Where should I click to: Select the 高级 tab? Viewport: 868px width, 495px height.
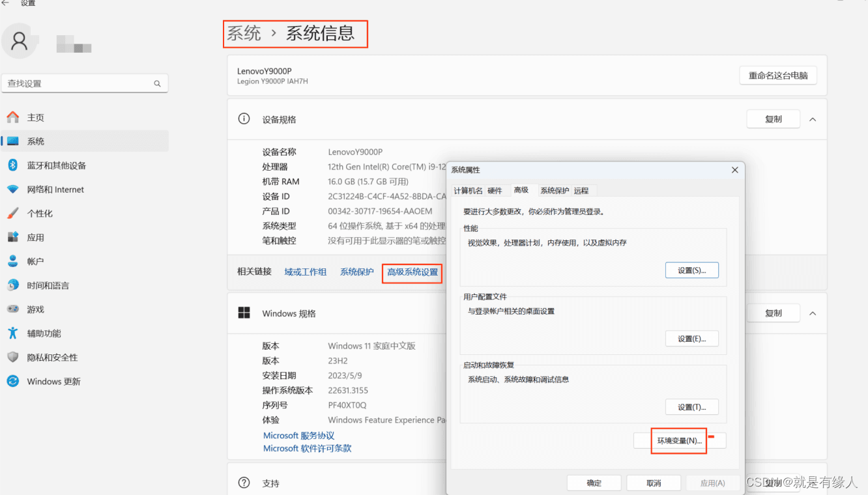[x=521, y=190]
